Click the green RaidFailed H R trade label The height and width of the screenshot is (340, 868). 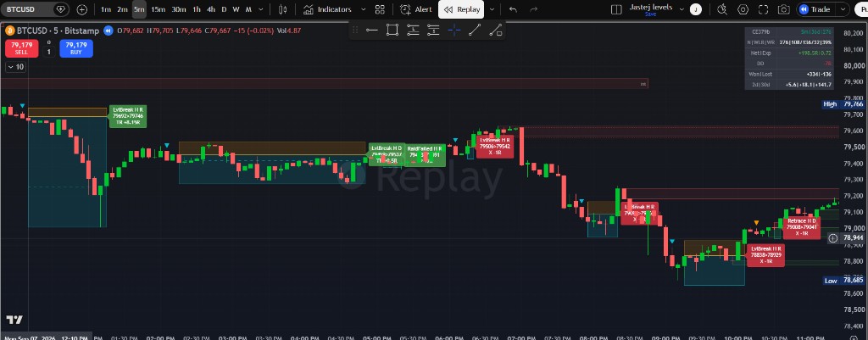[425, 155]
